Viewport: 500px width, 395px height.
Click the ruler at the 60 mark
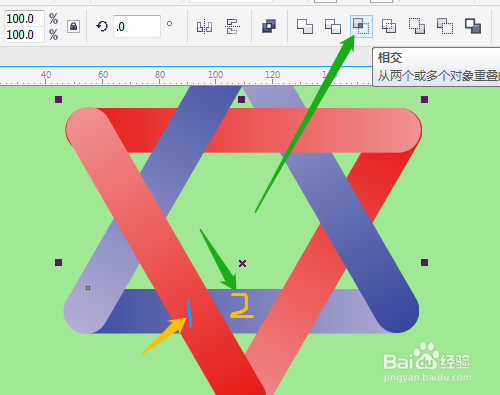[x=103, y=75]
